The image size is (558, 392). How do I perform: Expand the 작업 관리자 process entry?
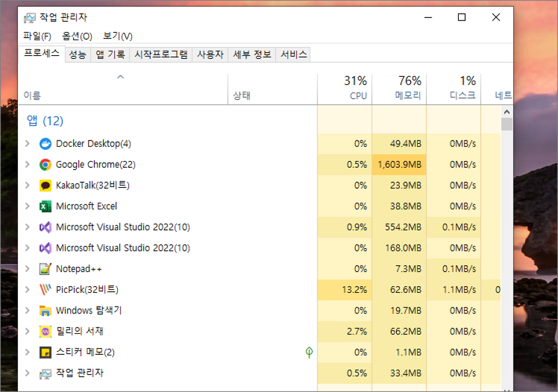[27, 373]
